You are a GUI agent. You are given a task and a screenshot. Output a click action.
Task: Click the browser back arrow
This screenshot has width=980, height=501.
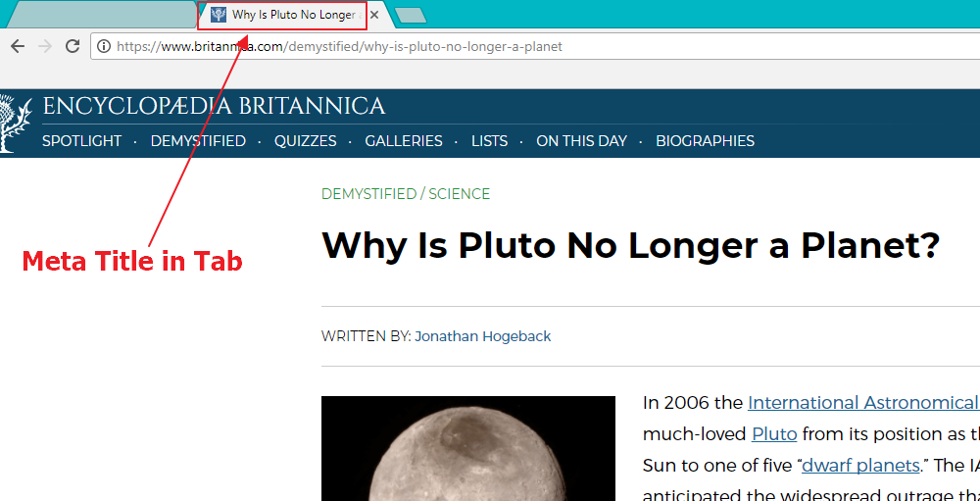click(x=18, y=46)
